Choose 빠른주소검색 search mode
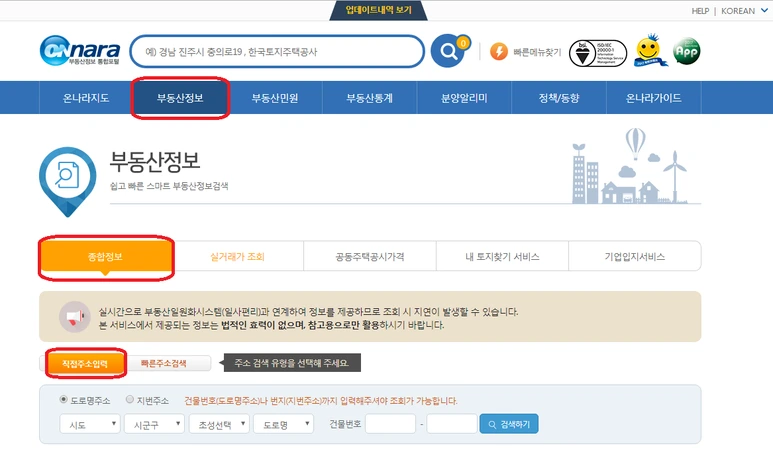Image resolution: width=773 pixels, height=472 pixels. coord(165,363)
